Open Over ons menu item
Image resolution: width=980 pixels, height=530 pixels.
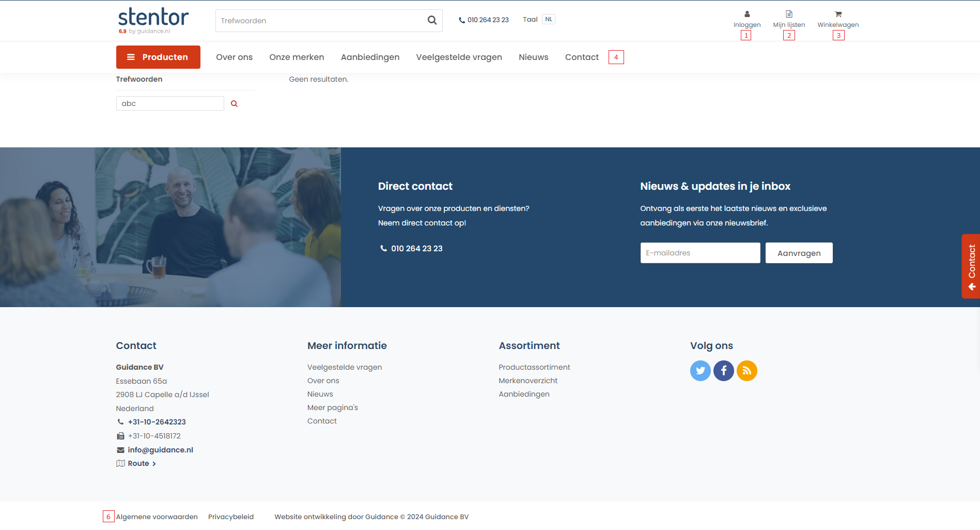coord(234,57)
